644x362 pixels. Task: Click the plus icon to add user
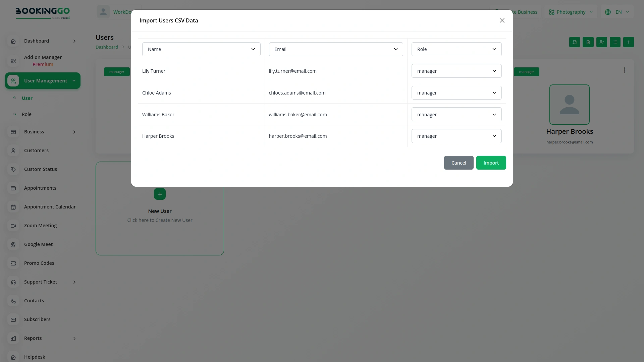(628, 42)
